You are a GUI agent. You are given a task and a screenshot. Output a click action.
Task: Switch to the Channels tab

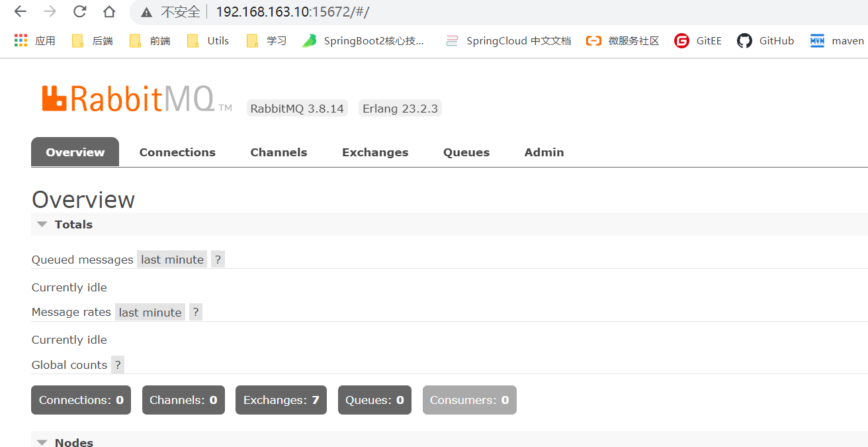tap(279, 152)
